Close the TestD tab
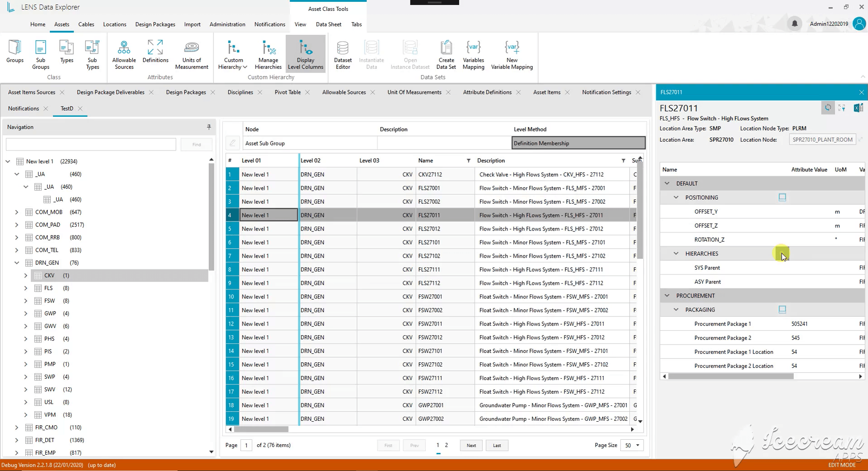 80,109
